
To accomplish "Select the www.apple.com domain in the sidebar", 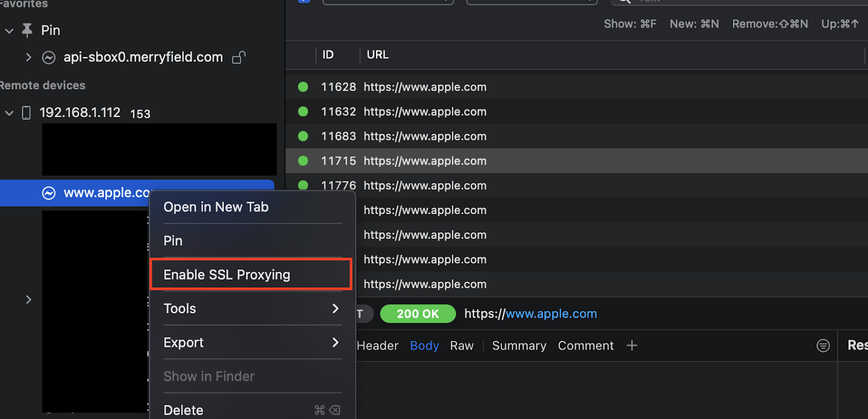I will [x=137, y=193].
